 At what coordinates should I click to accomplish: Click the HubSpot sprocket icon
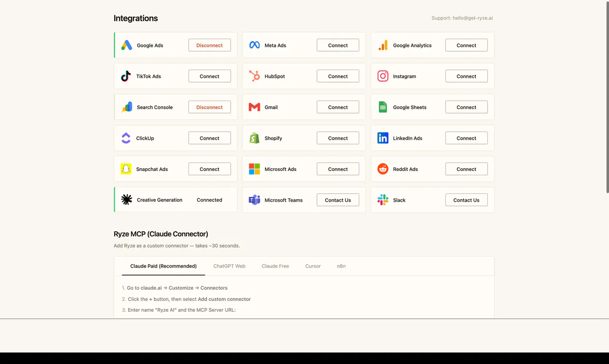[x=255, y=76]
